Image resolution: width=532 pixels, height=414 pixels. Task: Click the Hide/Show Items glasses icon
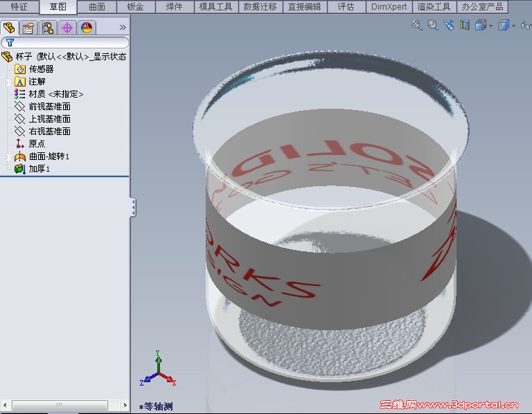[526, 25]
